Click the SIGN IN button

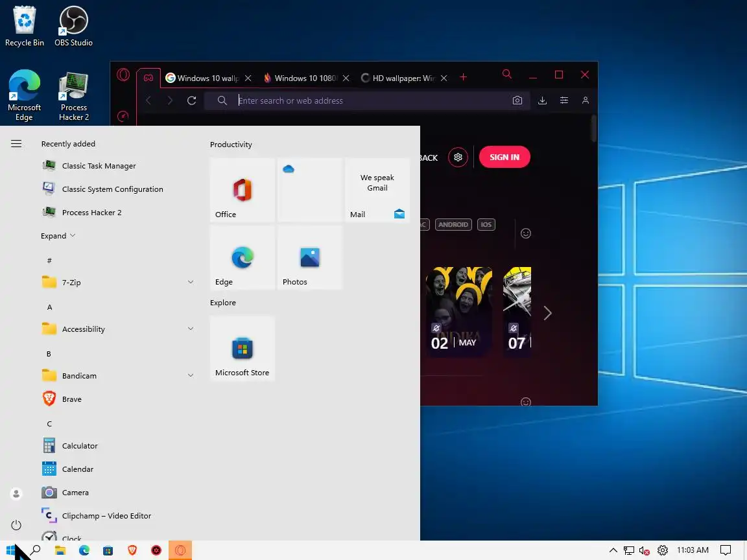(504, 157)
